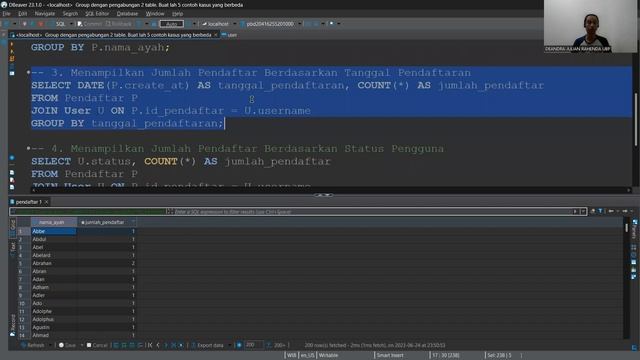
Task: Open the filter history dropdown arrow
Action: point(583,211)
